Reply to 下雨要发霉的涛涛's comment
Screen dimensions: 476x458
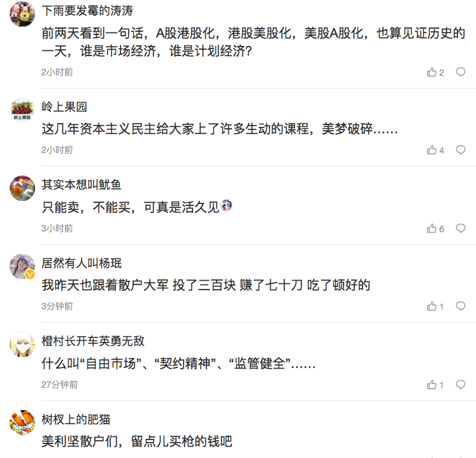461,72
